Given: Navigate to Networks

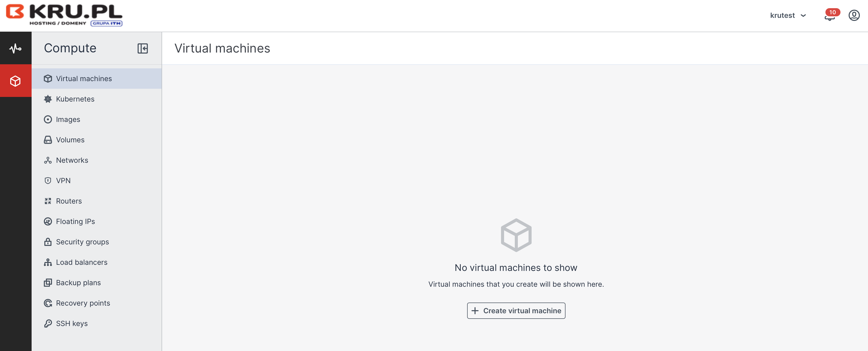Looking at the screenshot, I should [72, 160].
